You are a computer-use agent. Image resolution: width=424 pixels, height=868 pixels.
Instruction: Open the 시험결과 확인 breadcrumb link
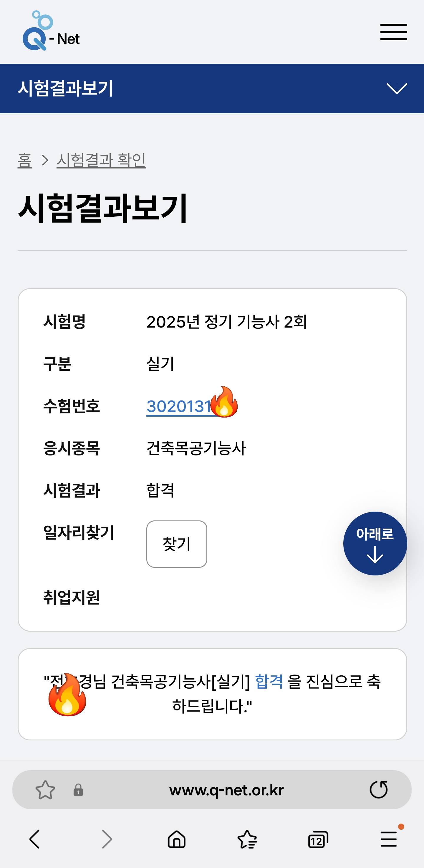click(x=101, y=160)
